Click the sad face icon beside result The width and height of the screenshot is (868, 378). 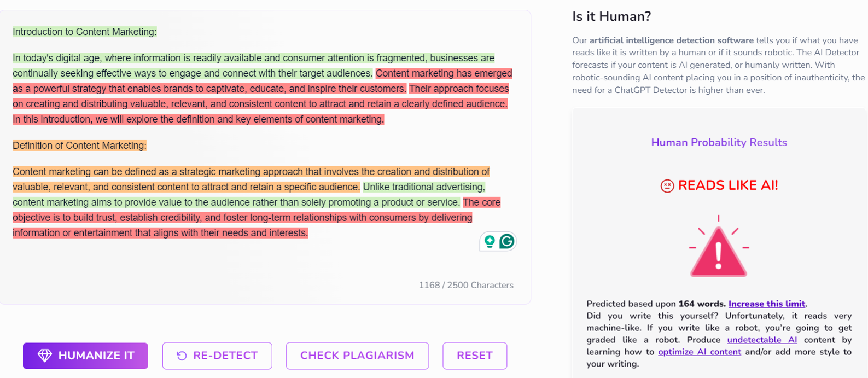pos(667,186)
